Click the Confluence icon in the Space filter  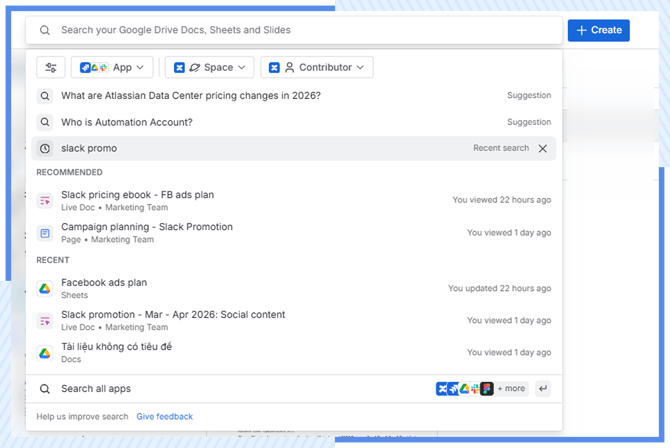(x=179, y=68)
